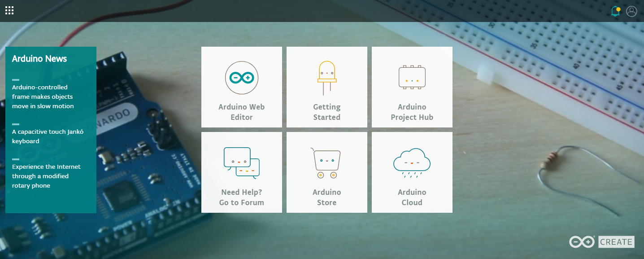Image resolution: width=644 pixels, height=259 pixels.
Task: Select the Getting Started tile text
Action: [326, 112]
